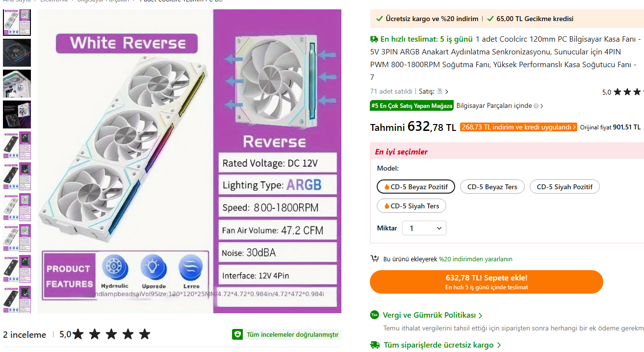Choose the CD-5 Siyah Ters model
The width and height of the screenshot is (644, 352).
pos(412,206)
